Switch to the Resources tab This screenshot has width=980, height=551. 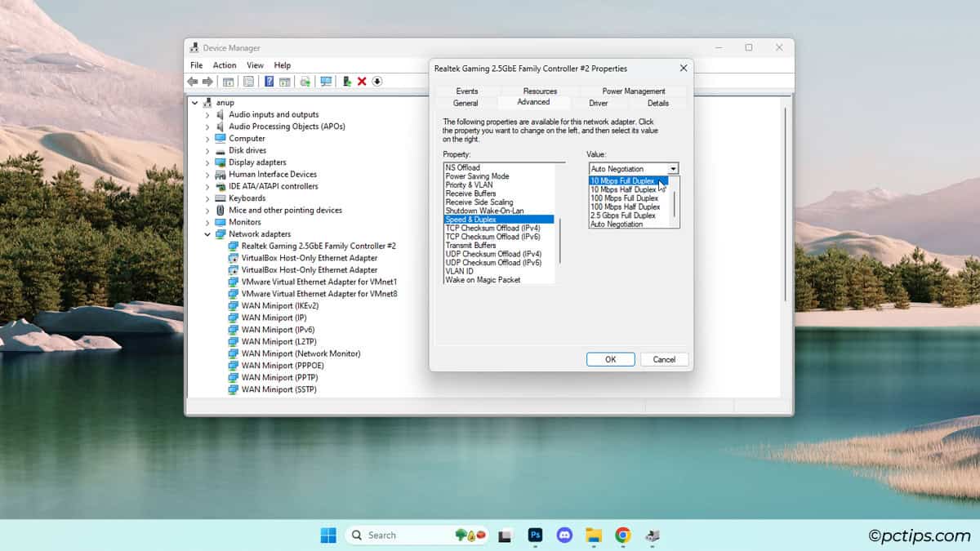point(540,91)
